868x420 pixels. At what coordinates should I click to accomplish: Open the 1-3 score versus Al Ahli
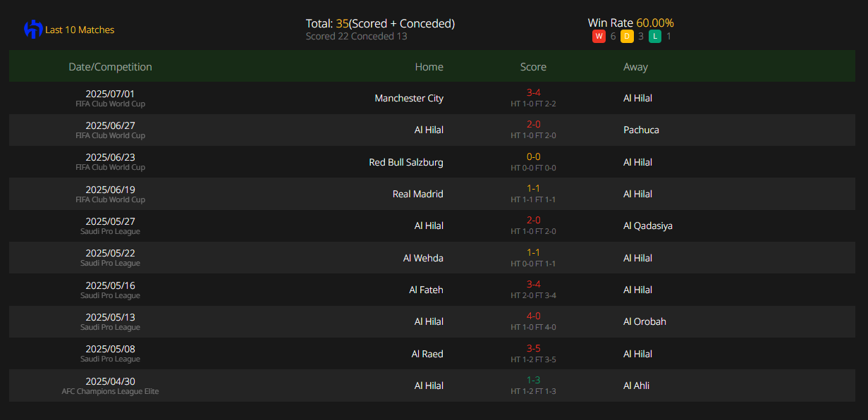(x=533, y=380)
